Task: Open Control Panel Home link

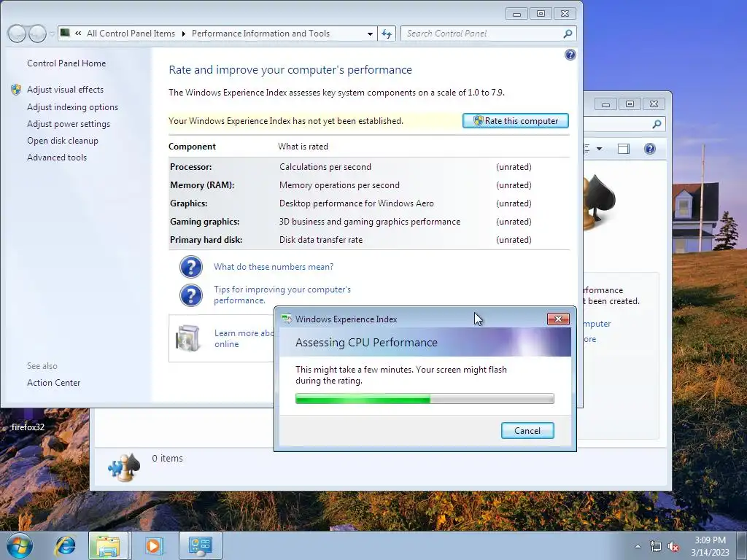Action: pos(66,63)
